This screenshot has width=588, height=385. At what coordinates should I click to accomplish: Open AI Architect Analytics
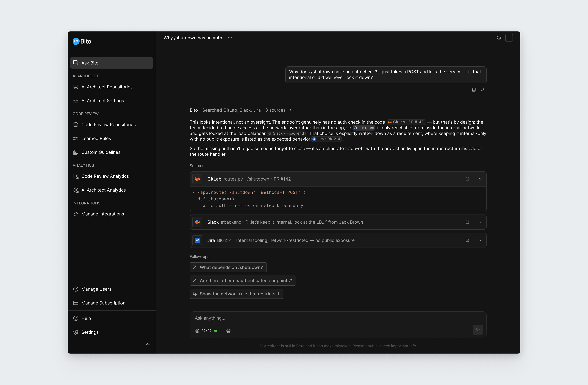(111, 190)
